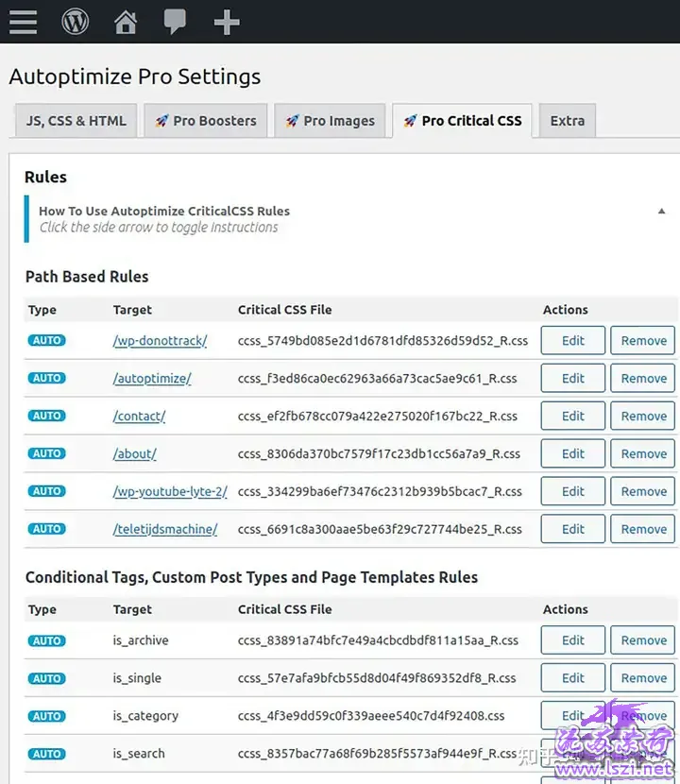
Task: Select ccss_f3ed86ca0ec62963a66a73cac5ae9c61_R.css file name
Action: point(378,379)
